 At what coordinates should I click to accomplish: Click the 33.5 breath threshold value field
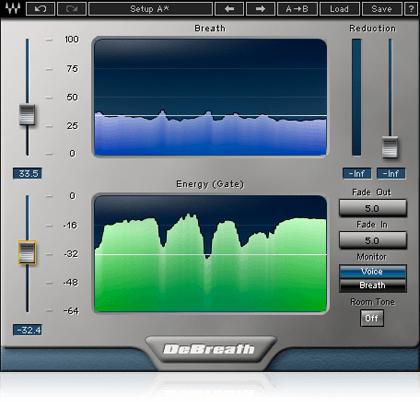tap(28, 174)
